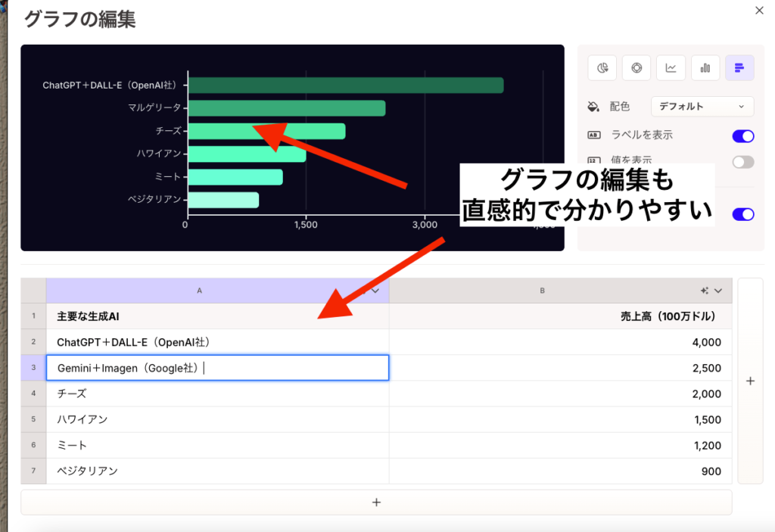775x532 pixels.
Task: Open the 配色 デフォルト dropdown
Action: click(x=702, y=106)
